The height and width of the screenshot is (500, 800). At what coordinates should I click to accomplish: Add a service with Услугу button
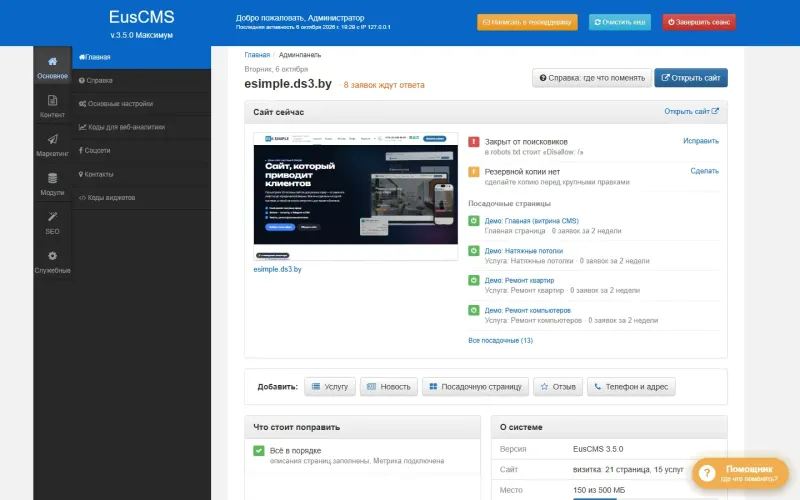(330, 387)
